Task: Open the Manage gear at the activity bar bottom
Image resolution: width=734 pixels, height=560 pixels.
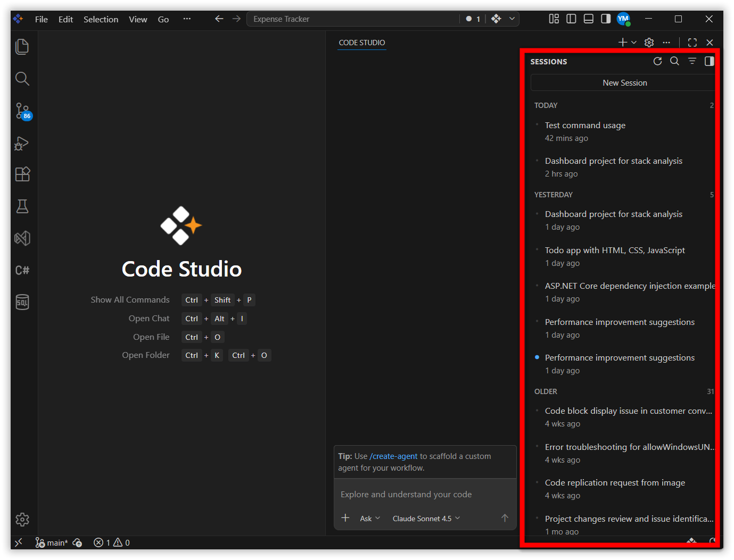Action: point(22,520)
